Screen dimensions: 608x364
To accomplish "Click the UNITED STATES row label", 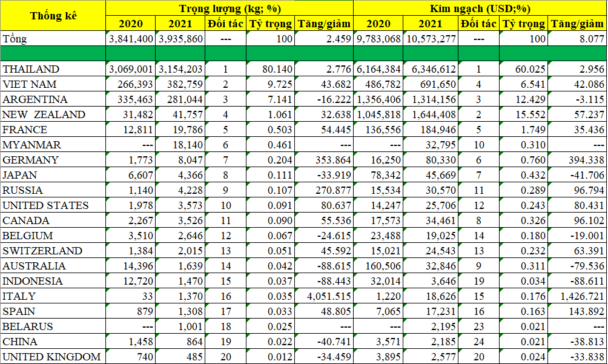I will click(53, 205).
